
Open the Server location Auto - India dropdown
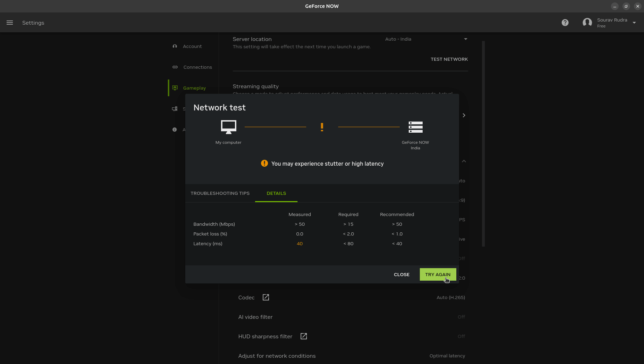[426, 39]
